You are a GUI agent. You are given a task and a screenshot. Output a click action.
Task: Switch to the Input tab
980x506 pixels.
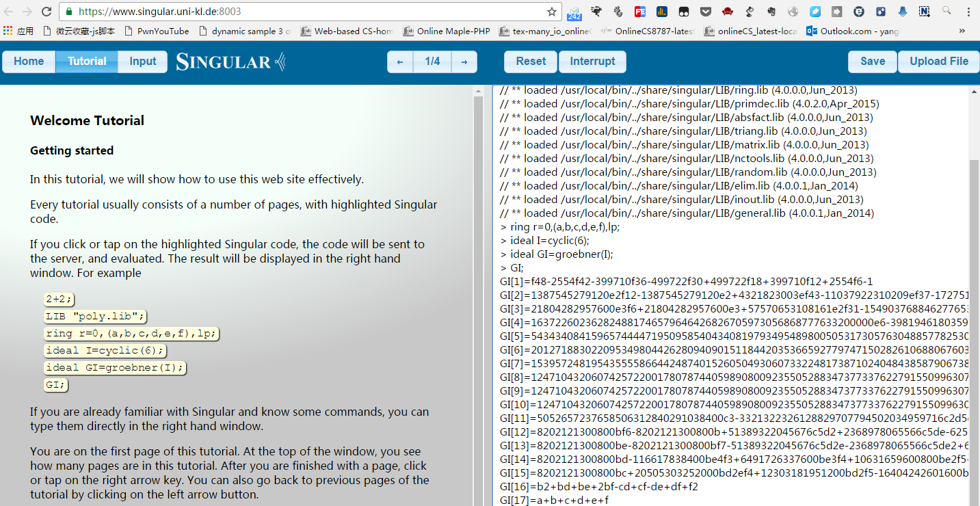point(143,61)
